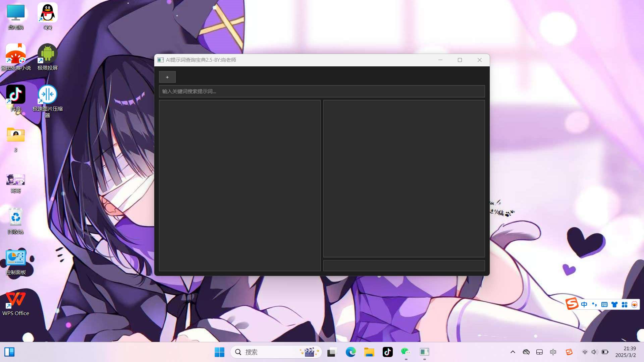Toggle Chinese mode on Sogou IME toolbar

[584, 305]
